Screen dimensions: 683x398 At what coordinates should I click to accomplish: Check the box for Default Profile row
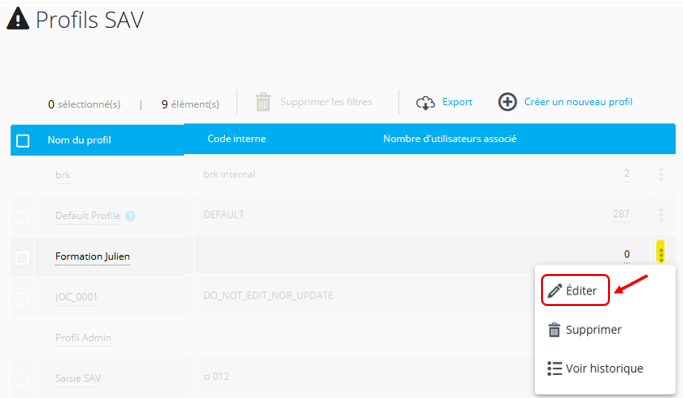click(x=22, y=216)
